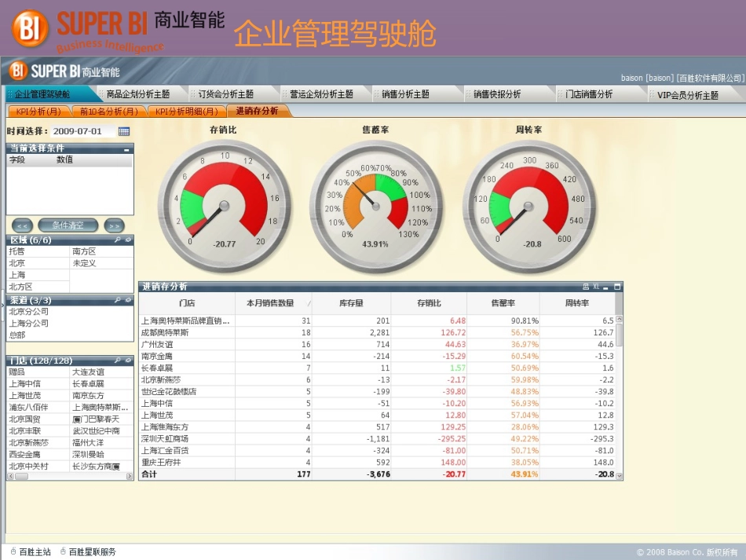This screenshot has width=746, height=560.
Task: Switch to 门店销售分析 tab
Action: pyautogui.click(x=589, y=94)
